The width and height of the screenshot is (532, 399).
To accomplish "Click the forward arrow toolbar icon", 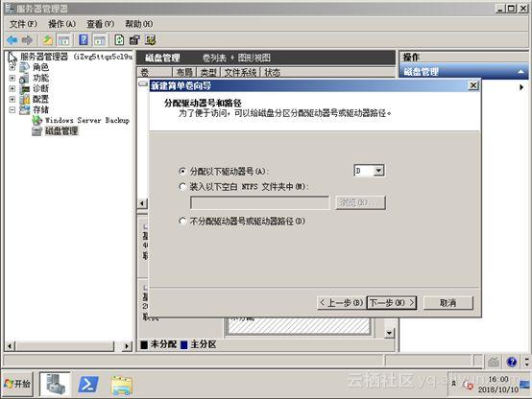I will point(27,40).
